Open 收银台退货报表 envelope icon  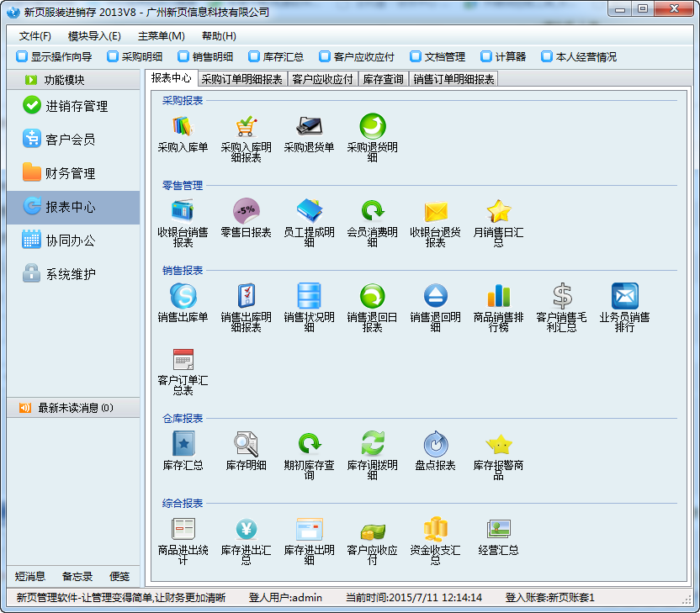pyautogui.click(x=435, y=211)
